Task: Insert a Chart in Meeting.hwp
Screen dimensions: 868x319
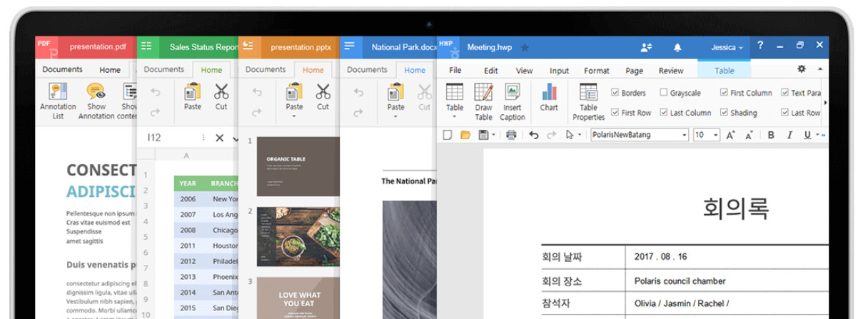Action: tap(549, 97)
